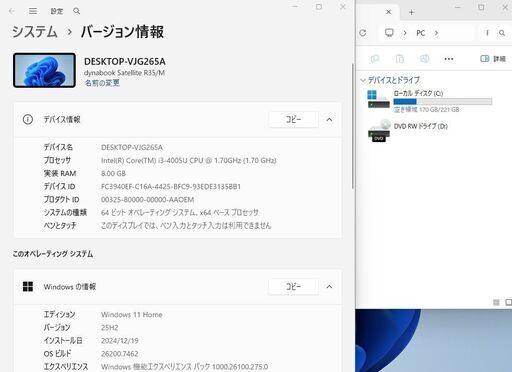The width and height of the screenshot is (512, 372).
Task: Click Local Disk C: drive icon
Action: 378,99
